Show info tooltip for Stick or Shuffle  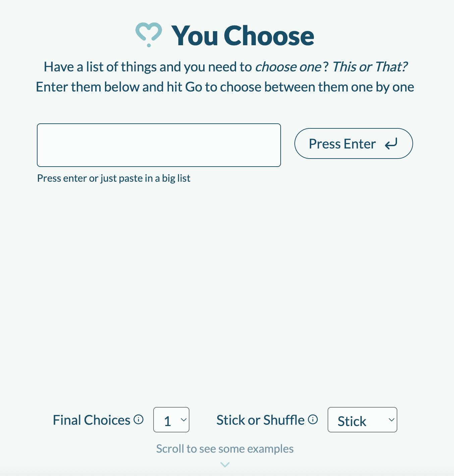coord(313,419)
